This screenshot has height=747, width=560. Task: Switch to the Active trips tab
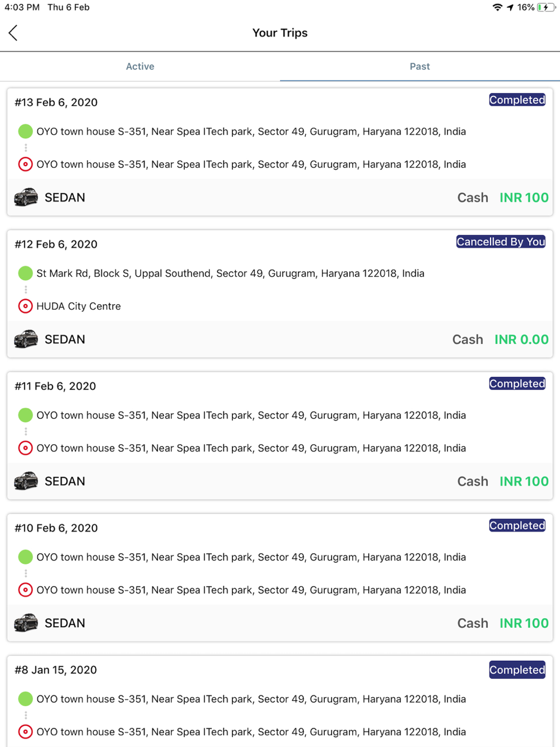point(140,67)
